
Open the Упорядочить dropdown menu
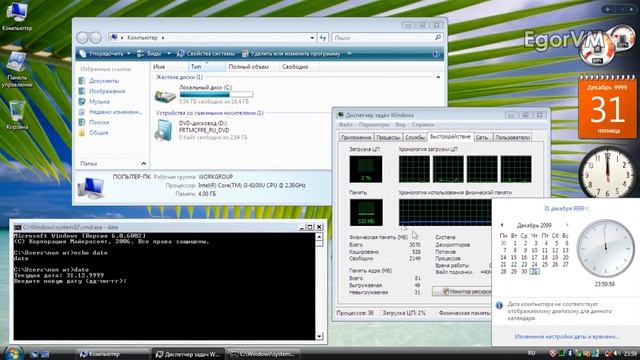coord(105,53)
